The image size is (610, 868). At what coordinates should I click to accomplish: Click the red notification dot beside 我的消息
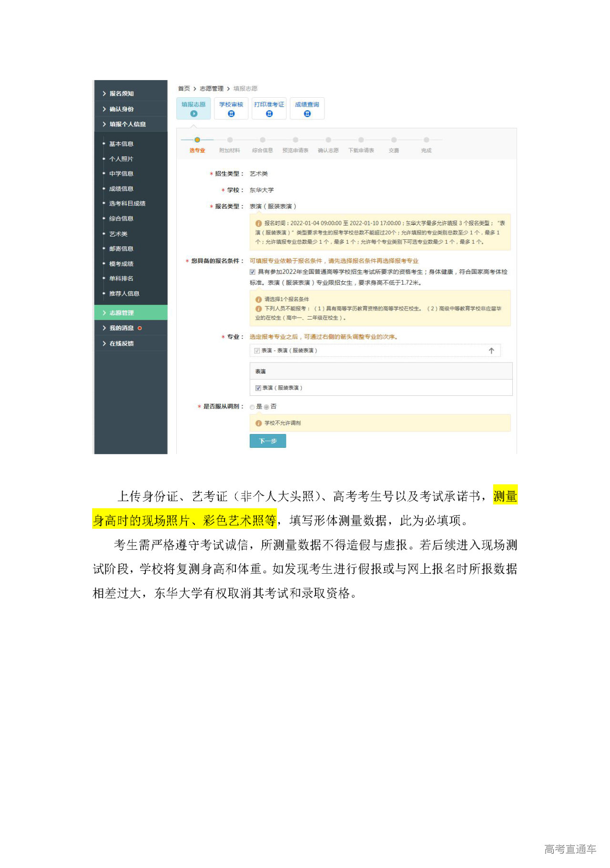pyautogui.click(x=140, y=328)
